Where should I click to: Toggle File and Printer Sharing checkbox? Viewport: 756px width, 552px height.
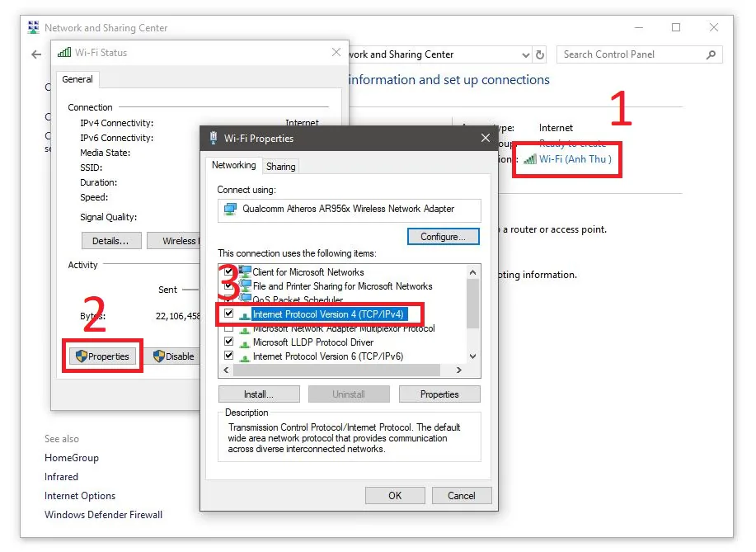click(229, 285)
